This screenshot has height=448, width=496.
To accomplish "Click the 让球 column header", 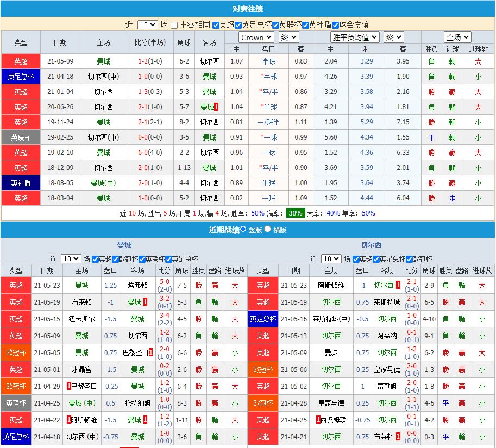I will coord(453,49).
